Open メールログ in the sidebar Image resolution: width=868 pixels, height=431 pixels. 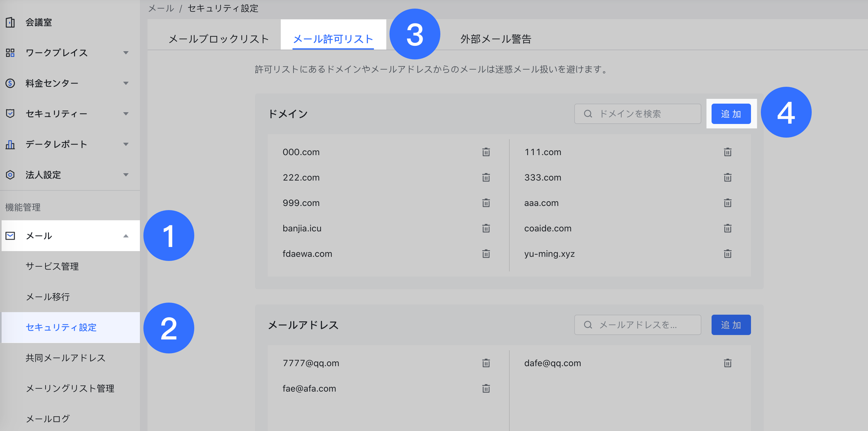pyautogui.click(x=48, y=419)
